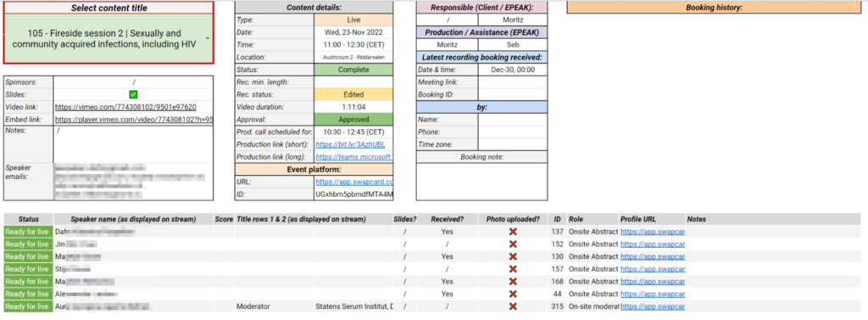Select the 'Live' Type cell
Viewport: 868px width, 320px height.
[353, 20]
